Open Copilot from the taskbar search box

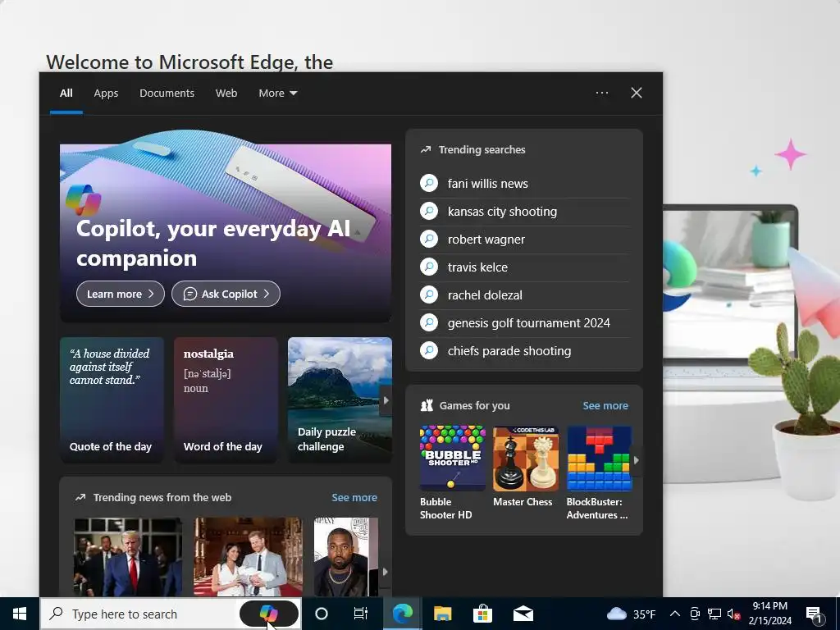268,613
